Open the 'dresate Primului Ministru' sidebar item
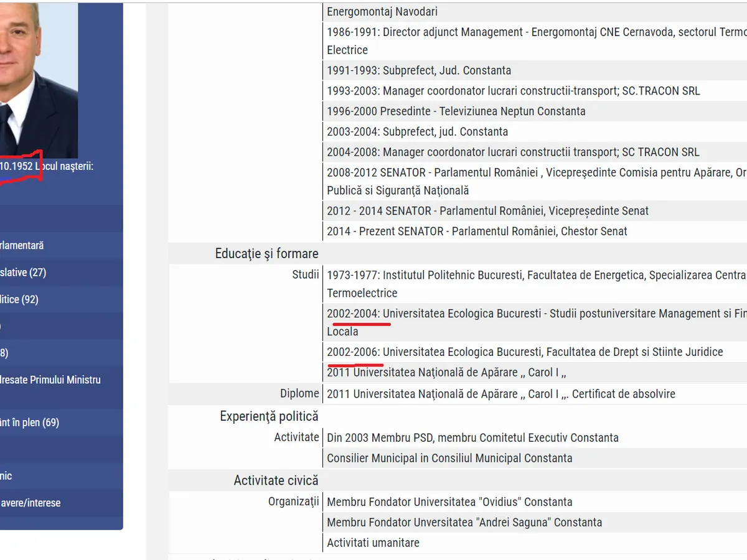Screen dimensions: 747x560 [50, 380]
